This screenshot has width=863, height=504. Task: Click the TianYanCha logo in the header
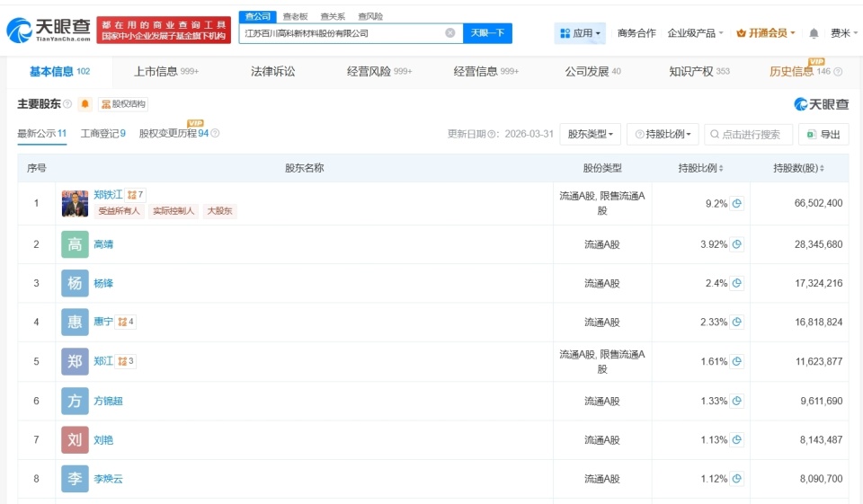pos(49,30)
